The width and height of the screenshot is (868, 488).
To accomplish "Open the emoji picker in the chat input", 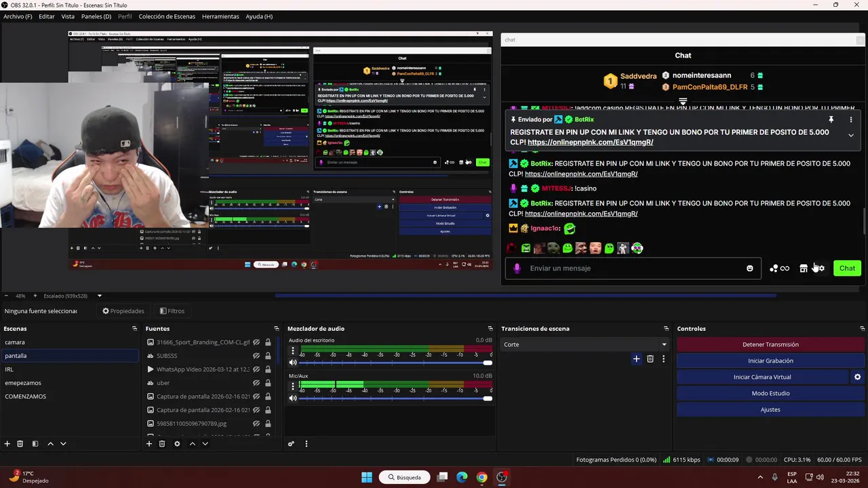I will click(749, 268).
